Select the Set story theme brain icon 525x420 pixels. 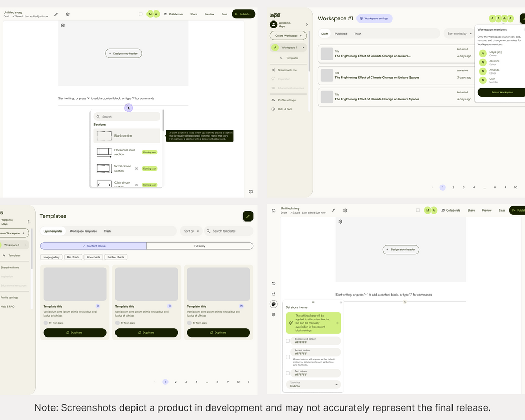(x=274, y=304)
